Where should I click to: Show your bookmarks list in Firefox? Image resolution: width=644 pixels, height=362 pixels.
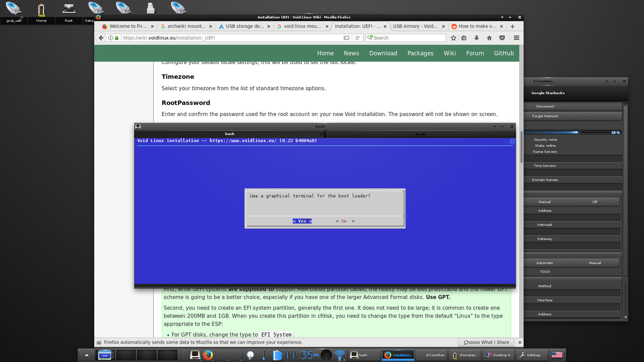(464, 38)
